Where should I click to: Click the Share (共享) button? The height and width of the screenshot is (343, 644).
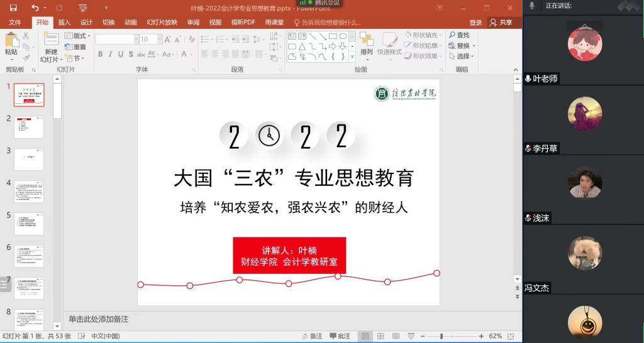(501, 22)
